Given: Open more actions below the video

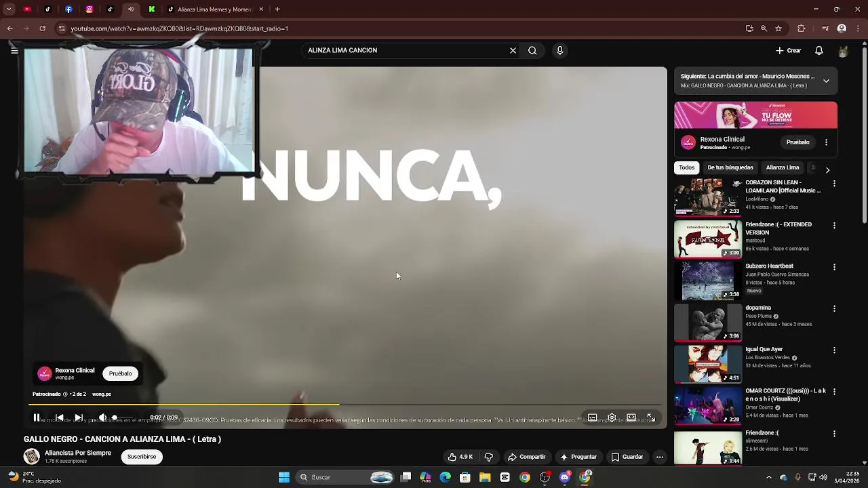Looking at the screenshot, I should click(659, 457).
